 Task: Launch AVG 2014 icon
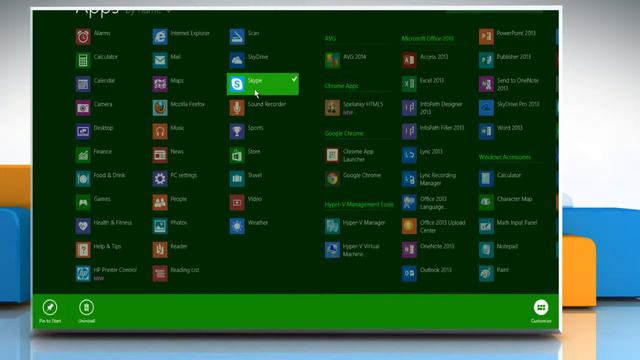pyautogui.click(x=332, y=60)
